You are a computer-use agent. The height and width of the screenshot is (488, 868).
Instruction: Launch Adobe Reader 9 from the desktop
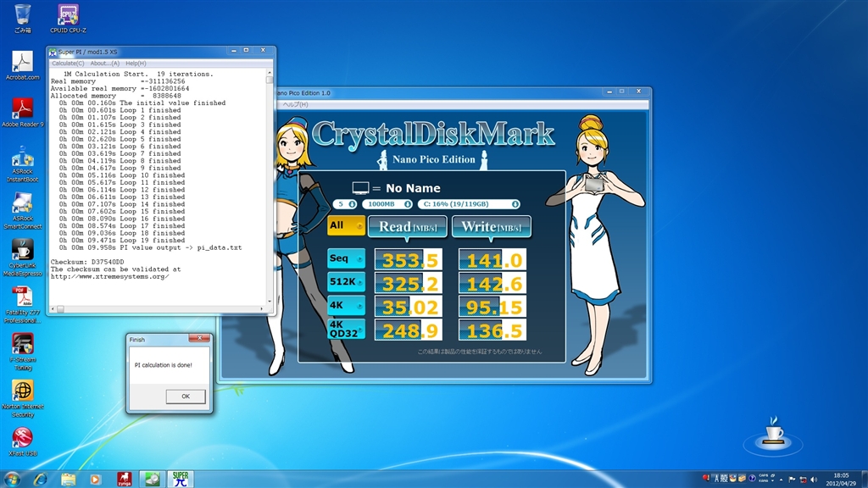(x=23, y=113)
